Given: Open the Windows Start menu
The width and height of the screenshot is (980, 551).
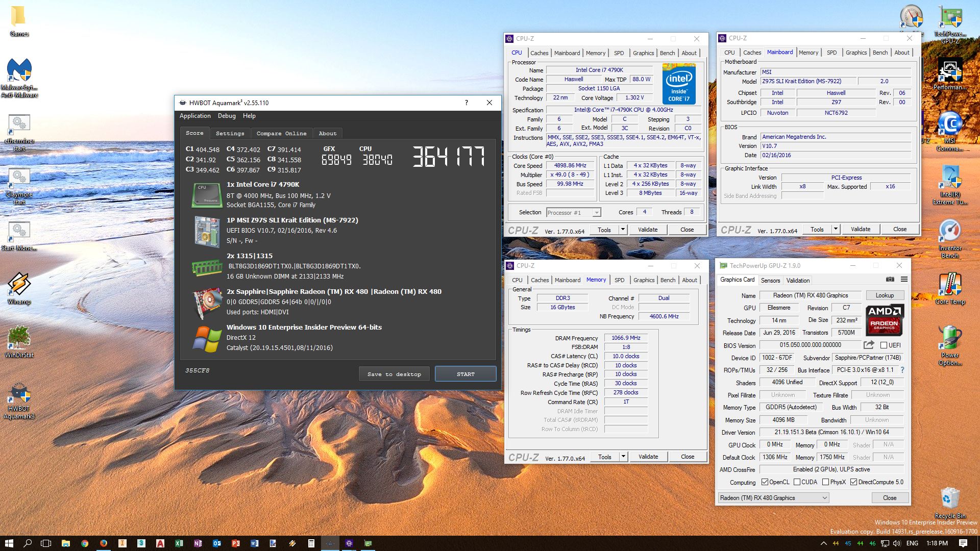Looking at the screenshot, I should coord(9,543).
